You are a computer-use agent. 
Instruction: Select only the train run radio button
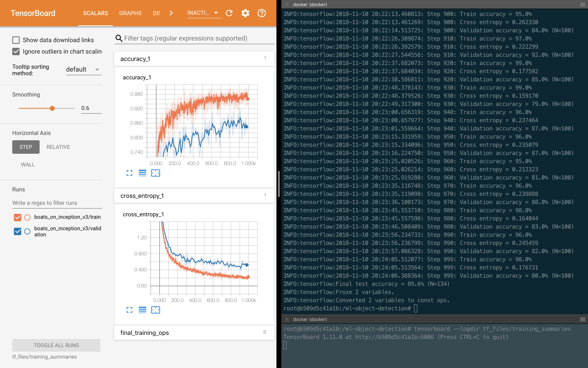point(27,217)
